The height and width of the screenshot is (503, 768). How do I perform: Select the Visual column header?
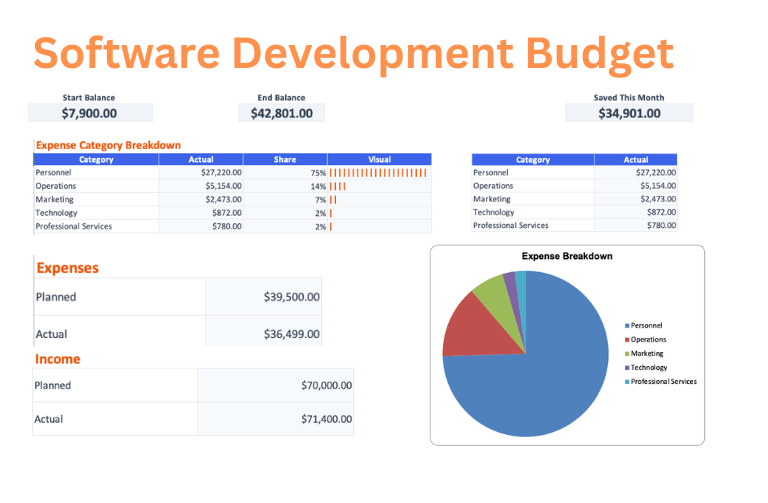pos(380,159)
